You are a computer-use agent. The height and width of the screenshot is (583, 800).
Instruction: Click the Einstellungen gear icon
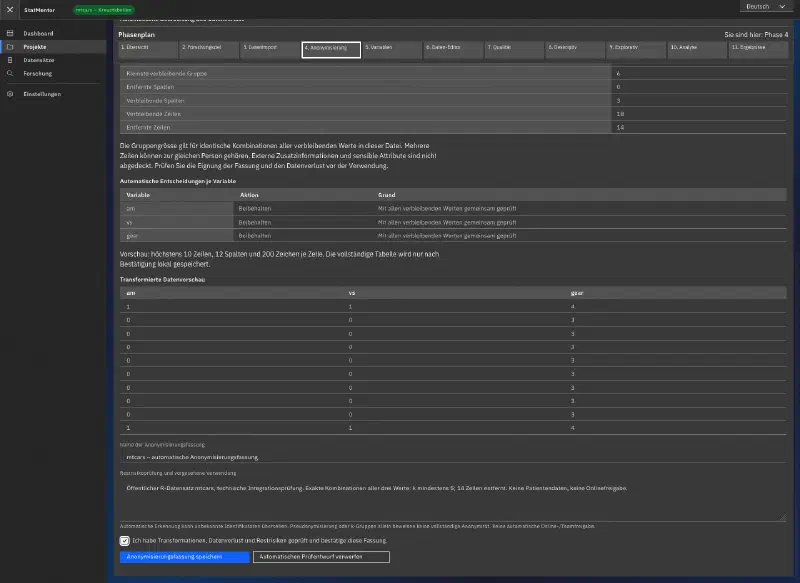point(10,94)
